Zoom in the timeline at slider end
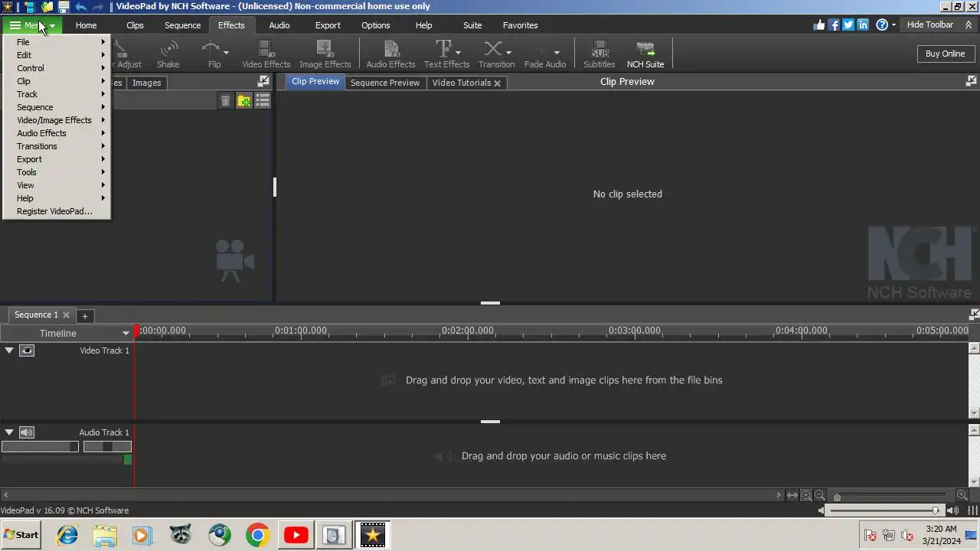This screenshot has width=980, height=551. coord(962,495)
